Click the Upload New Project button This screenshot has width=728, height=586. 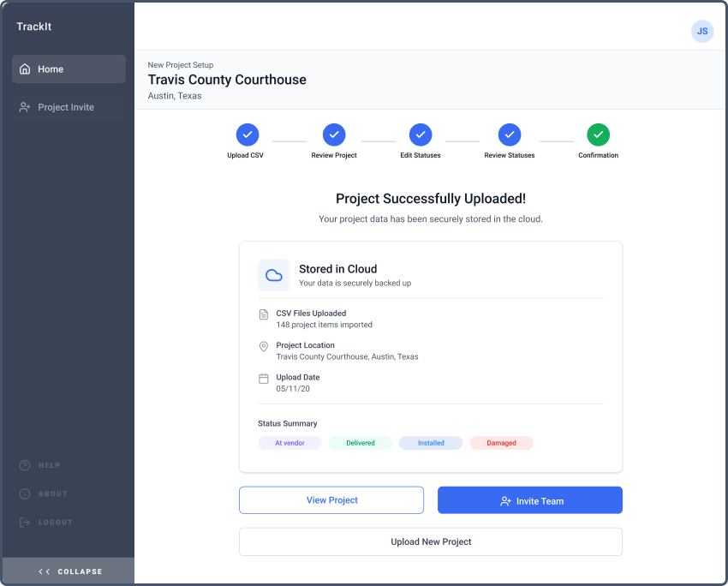431,541
